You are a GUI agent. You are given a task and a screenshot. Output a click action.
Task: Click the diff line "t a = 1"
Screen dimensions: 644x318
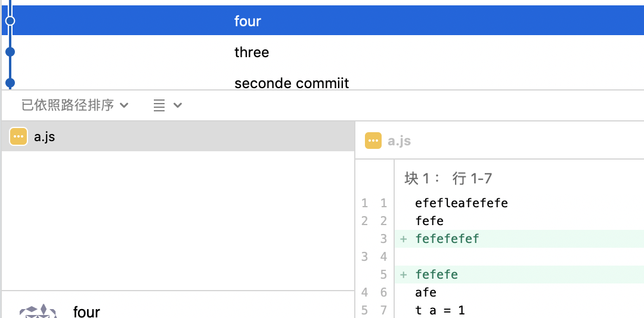point(440,310)
